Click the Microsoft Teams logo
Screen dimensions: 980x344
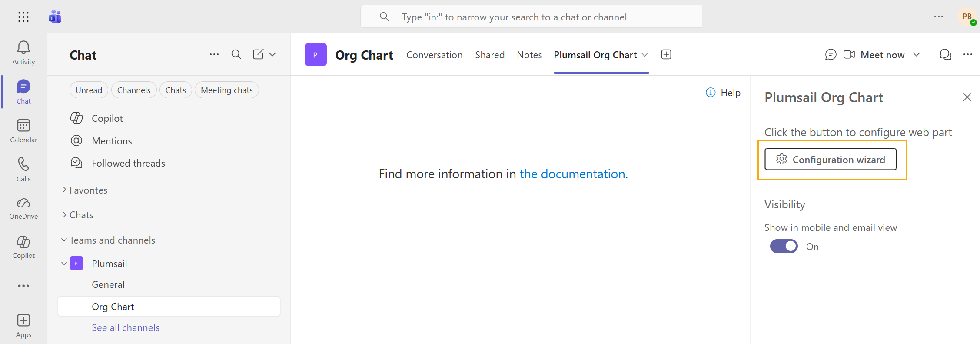click(55, 17)
